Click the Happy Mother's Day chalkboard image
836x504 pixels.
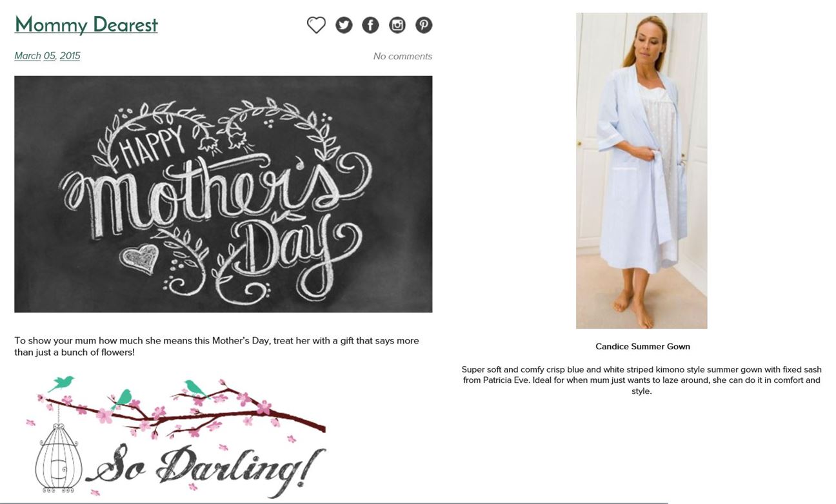click(x=223, y=194)
